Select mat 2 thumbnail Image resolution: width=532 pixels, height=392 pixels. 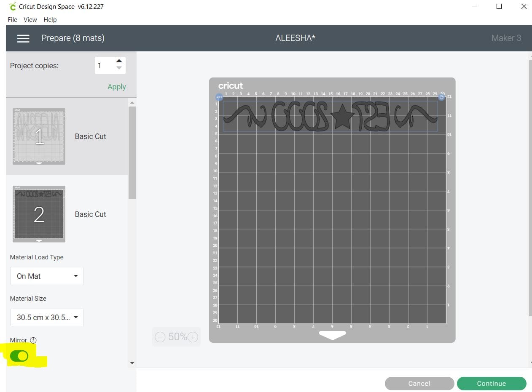[39, 214]
